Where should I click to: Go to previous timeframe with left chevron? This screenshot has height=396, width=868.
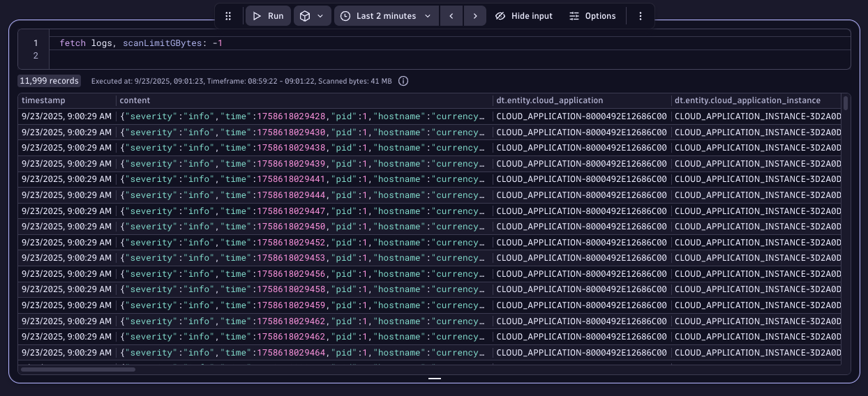[x=451, y=16]
